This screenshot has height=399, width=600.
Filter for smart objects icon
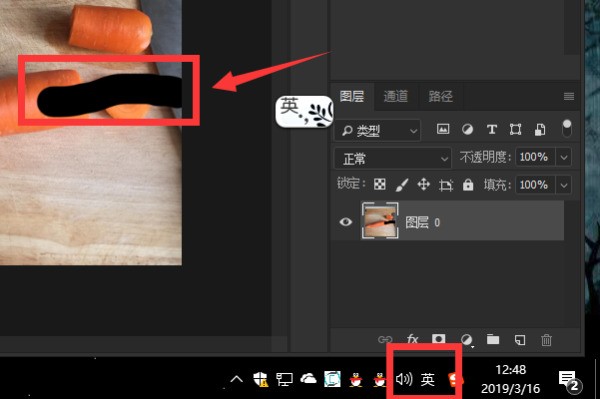540,130
